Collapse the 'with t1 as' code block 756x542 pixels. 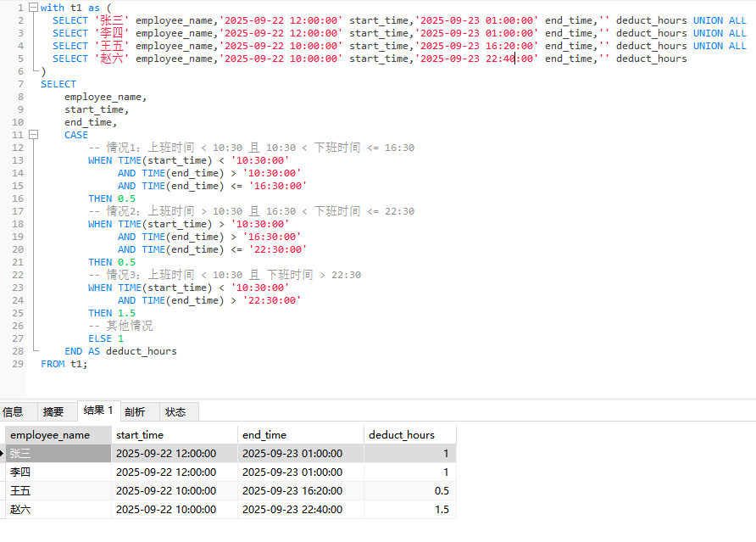click(33, 8)
